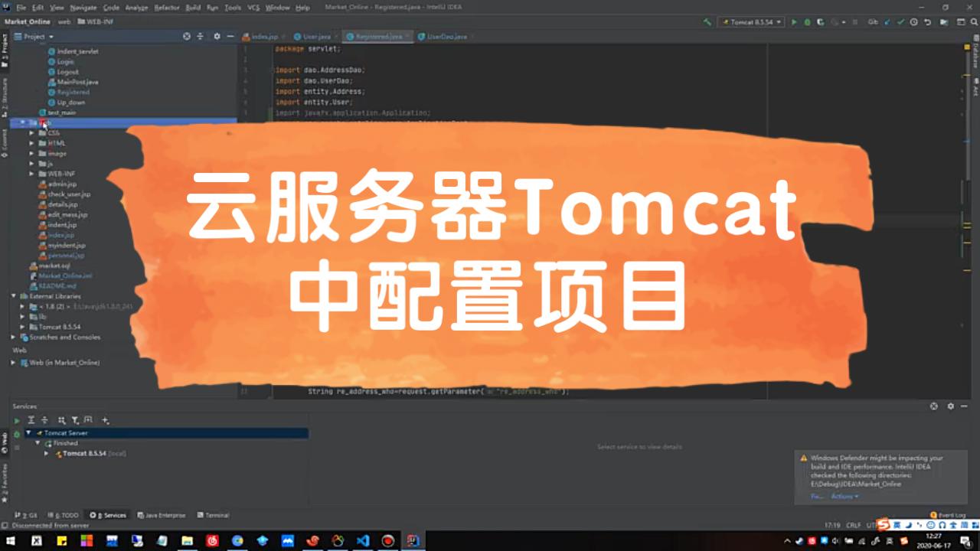
Task: Click the Build Project hammer icon
Action: [707, 22]
